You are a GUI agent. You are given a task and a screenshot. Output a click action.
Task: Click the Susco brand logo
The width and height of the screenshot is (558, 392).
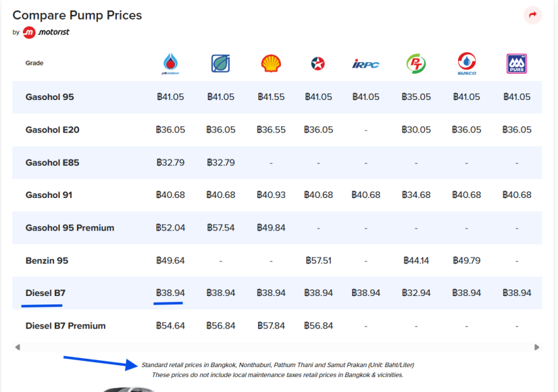click(467, 63)
